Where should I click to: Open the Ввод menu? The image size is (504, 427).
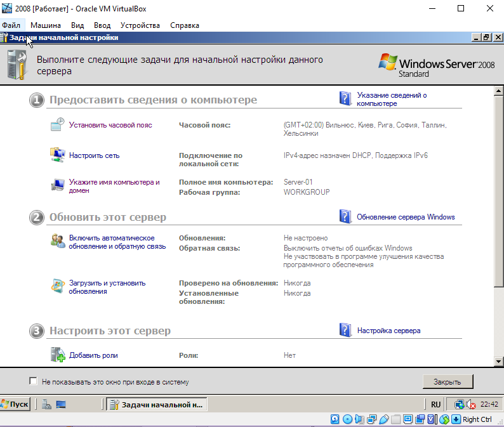point(102,25)
